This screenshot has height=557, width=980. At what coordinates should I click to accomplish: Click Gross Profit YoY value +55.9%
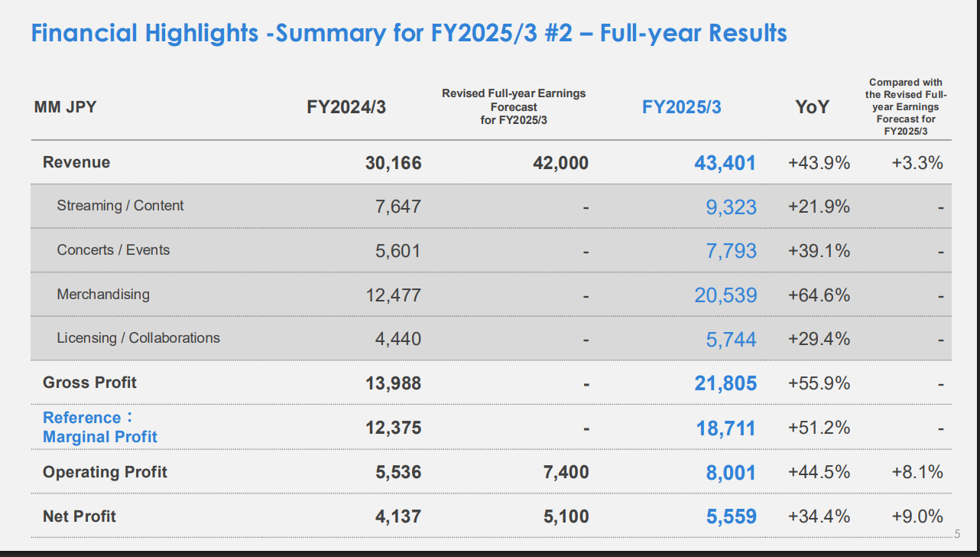tap(819, 383)
